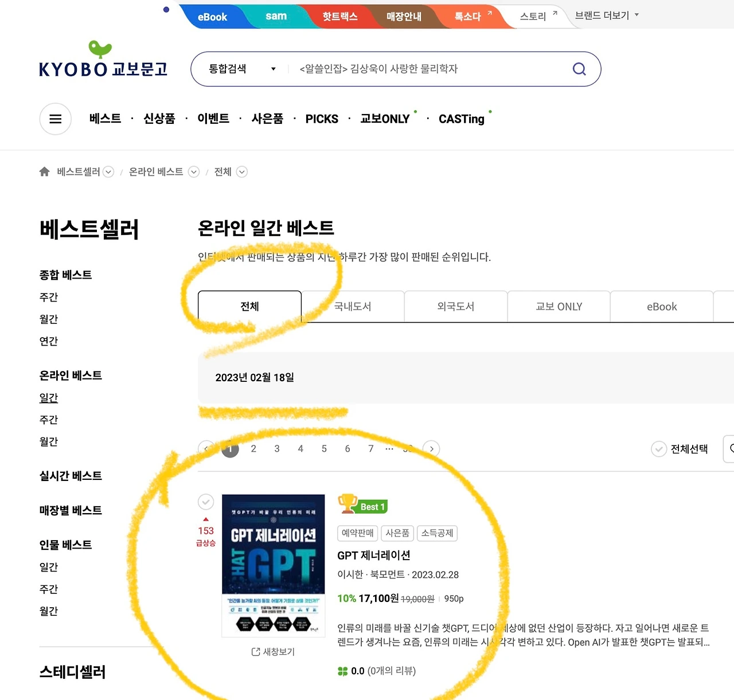The height and width of the screenshot is (700, 734).
Task: Switch to the 국내도서 tab
Action: [x=353, y=307]
